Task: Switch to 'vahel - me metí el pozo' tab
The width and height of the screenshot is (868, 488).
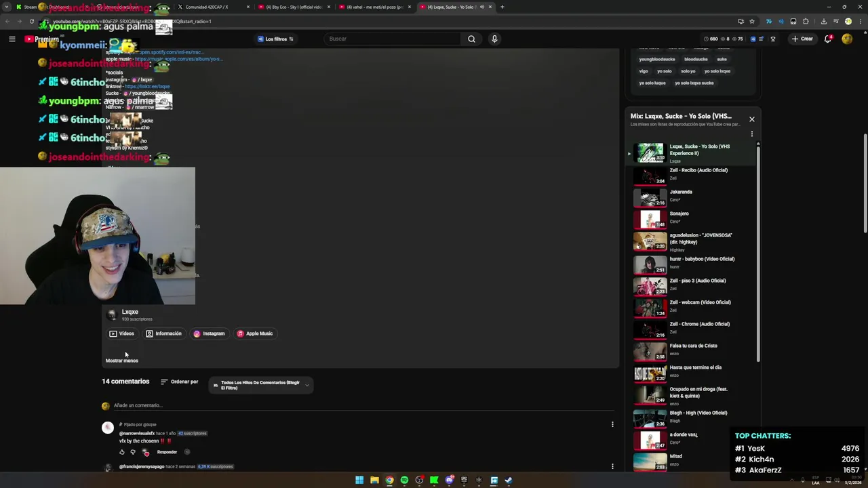Action: pos(374,7)
